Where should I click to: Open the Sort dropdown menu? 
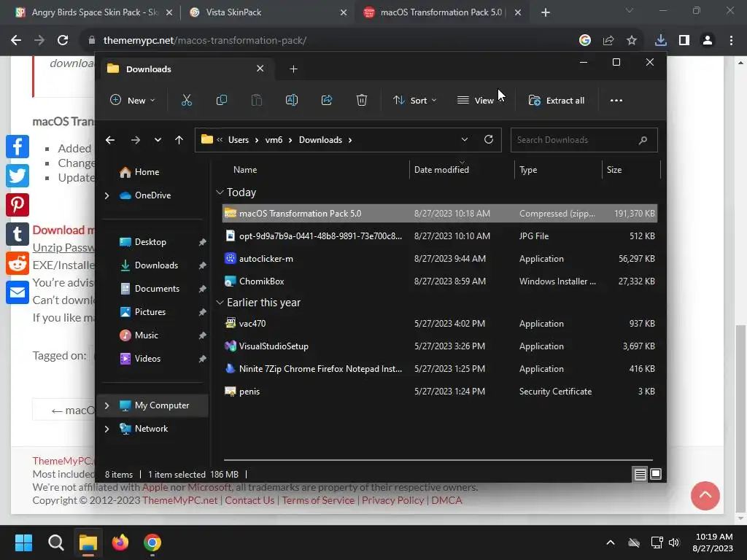[x=414, y=101]
